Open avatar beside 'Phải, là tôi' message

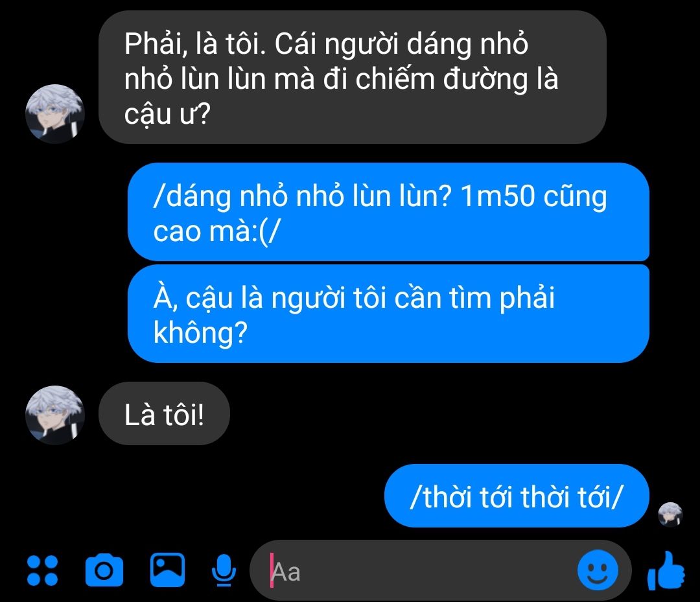[x=55, y=114]
